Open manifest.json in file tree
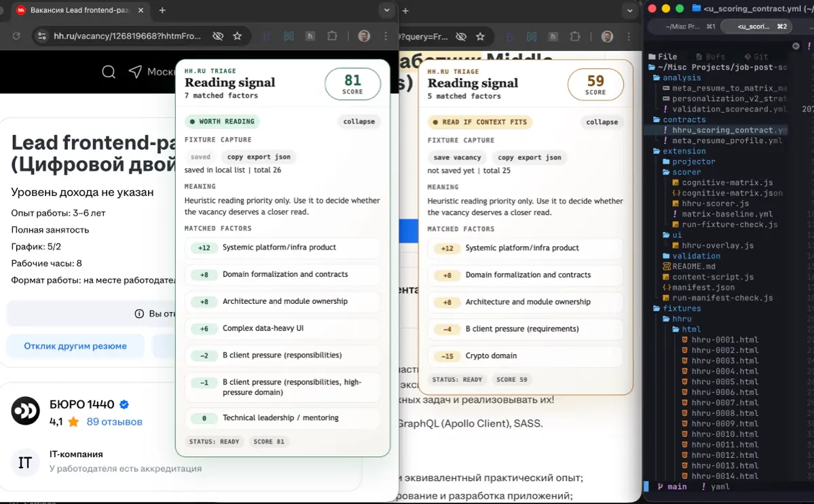Image resolution: width=814 pixels, height=504 pixels. pos(699,287)
